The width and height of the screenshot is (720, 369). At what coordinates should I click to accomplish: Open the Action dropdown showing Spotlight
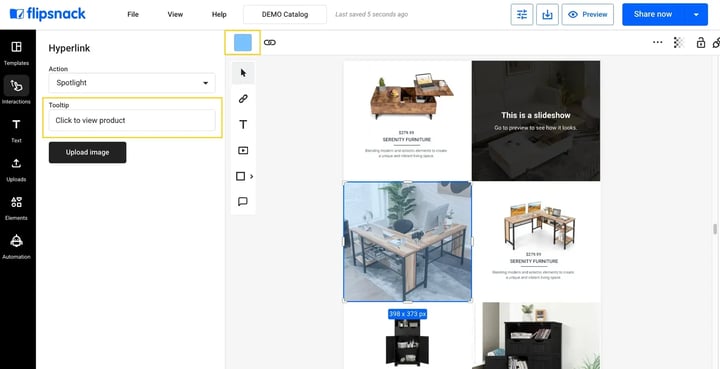(x=132, y=83)
